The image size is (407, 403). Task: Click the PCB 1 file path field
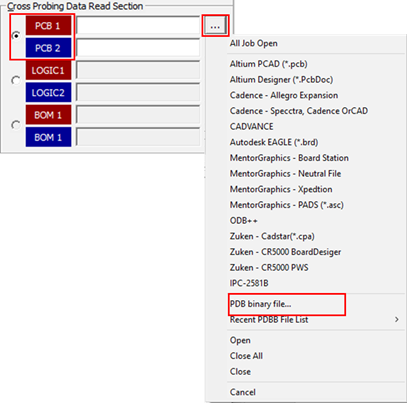138,26
